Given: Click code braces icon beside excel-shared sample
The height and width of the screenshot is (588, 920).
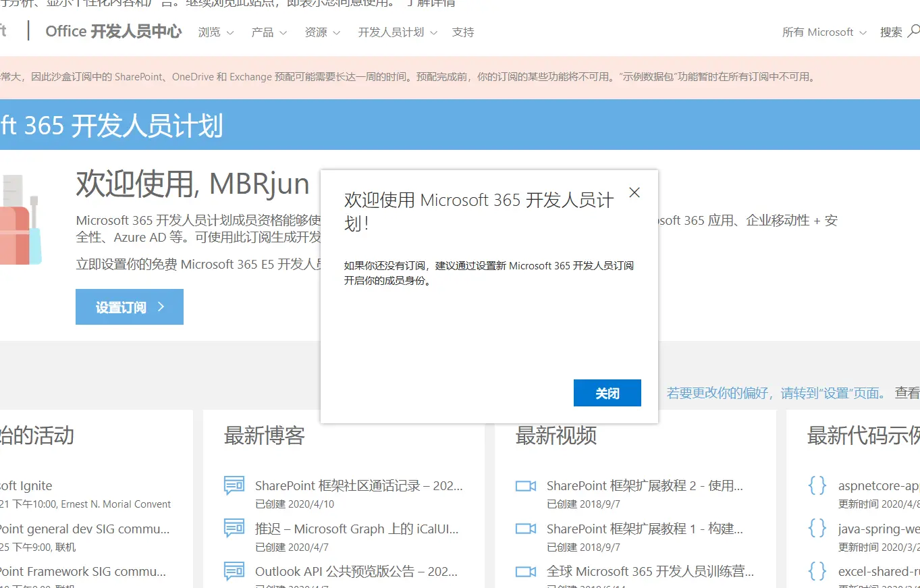Looking at the screenshot, I should click(817, 571).
